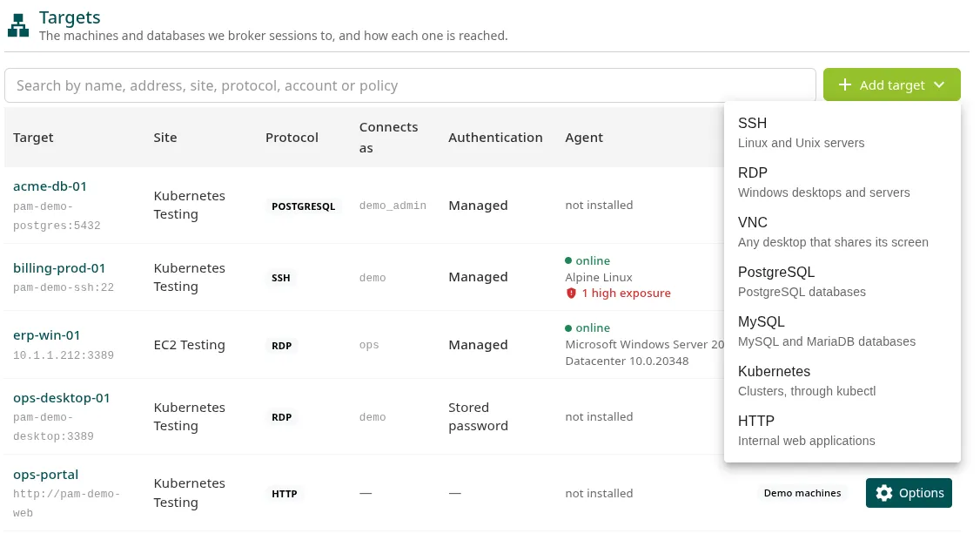Click the Demo machines tag
Screen dimensions: 980x540
(802, 493)
